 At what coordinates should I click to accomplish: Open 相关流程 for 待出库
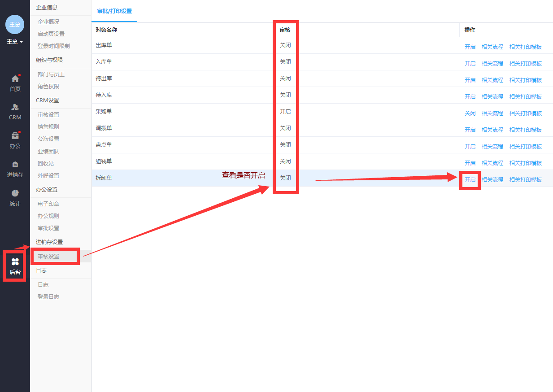492,80
